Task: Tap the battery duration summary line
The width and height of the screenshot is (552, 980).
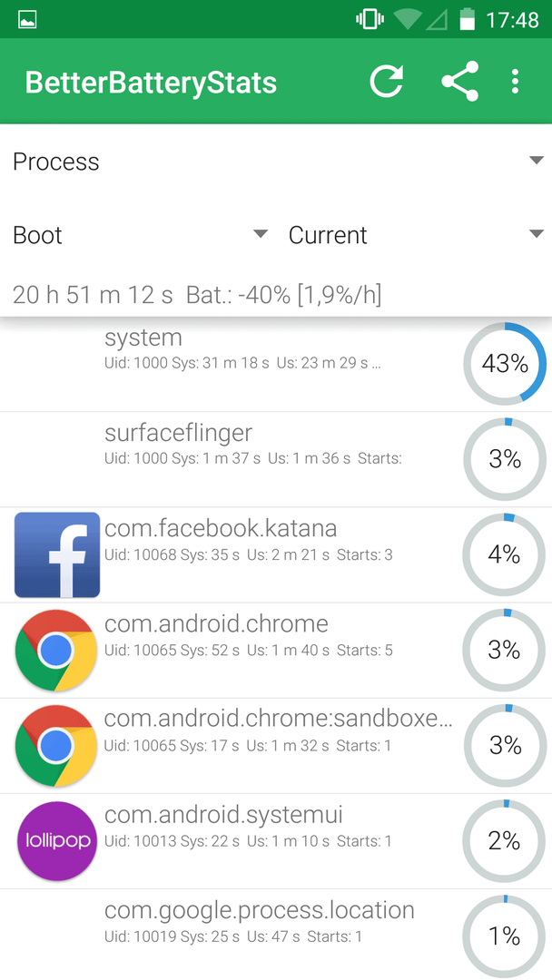Action: pos(197,294)
